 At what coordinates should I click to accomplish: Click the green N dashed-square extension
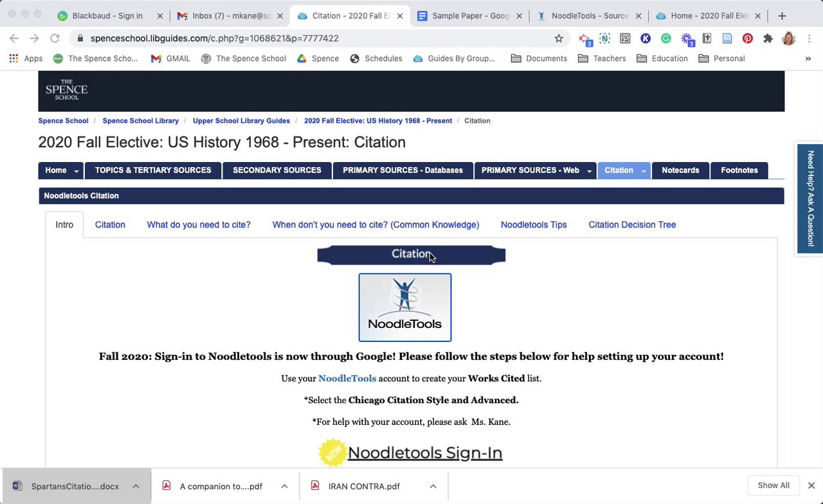click(604, 39)
